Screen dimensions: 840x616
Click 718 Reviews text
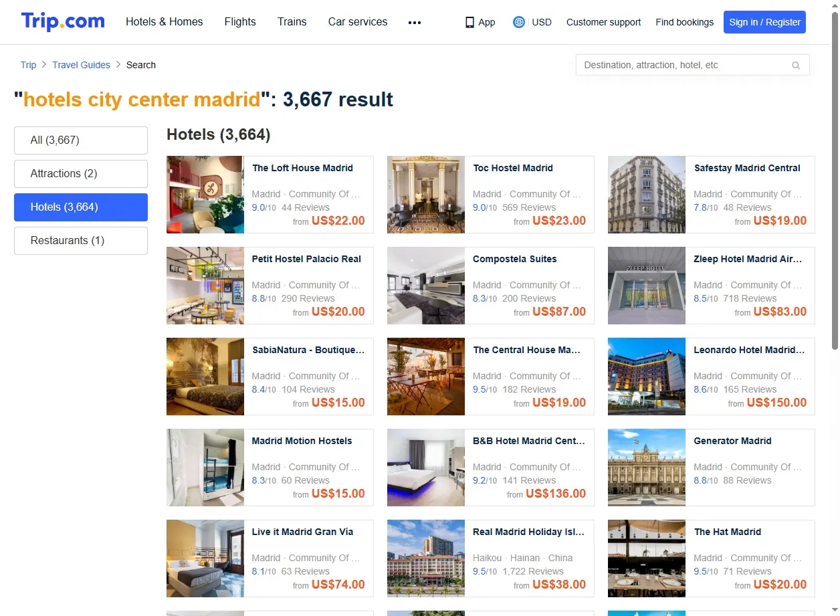[x=750, y=298]
